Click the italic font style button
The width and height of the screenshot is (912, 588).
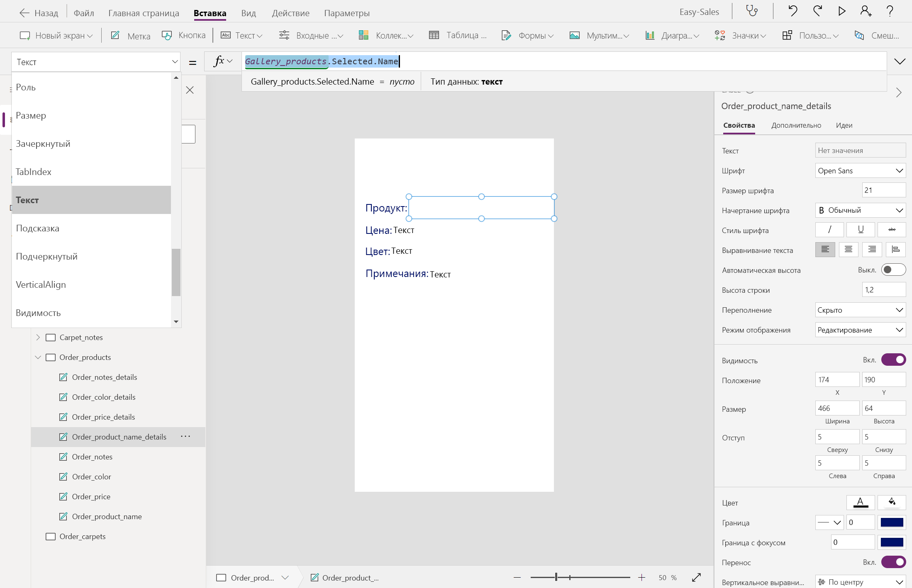point(829,230)
